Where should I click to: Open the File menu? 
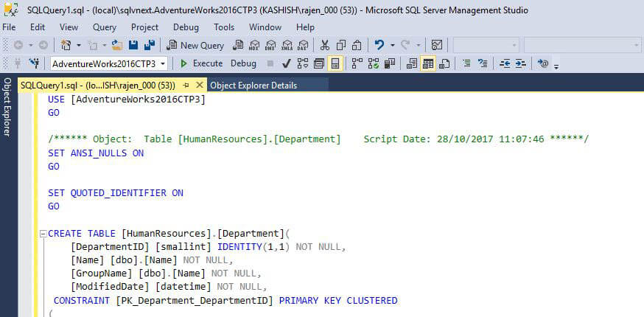click(9, 27)
